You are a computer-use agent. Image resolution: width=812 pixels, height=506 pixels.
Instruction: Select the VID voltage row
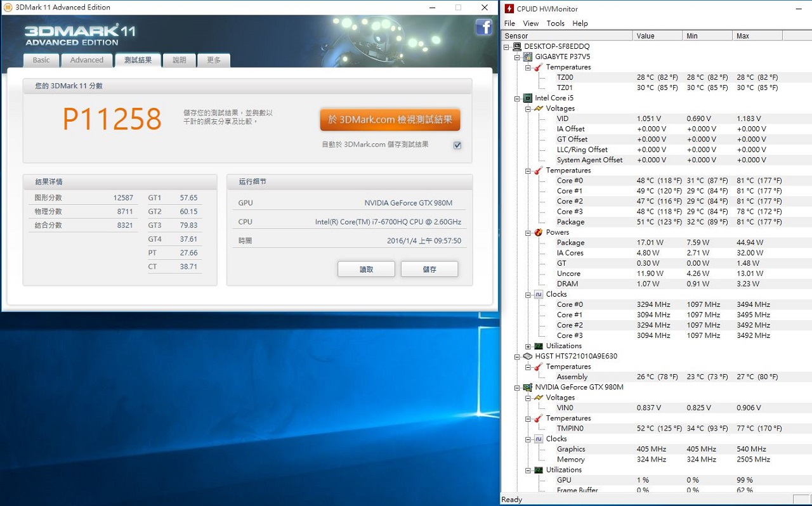[656, 119]
